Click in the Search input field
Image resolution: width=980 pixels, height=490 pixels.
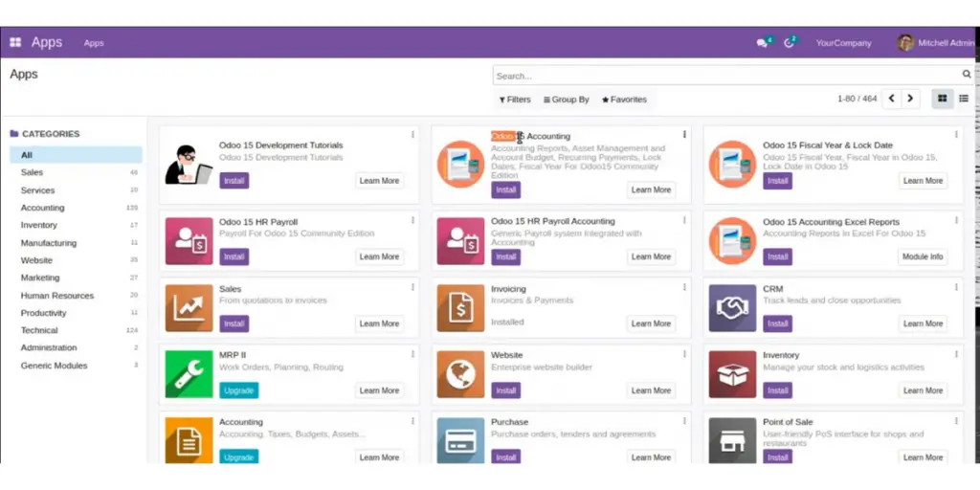click(727, 76)
